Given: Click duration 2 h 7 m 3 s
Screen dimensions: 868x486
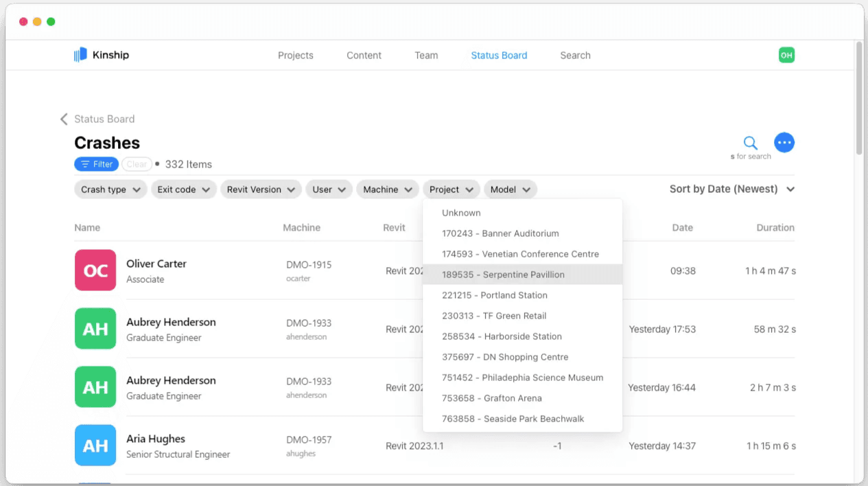Looking at the screenshot, I should pyautogui.click(x=773, y=388).
